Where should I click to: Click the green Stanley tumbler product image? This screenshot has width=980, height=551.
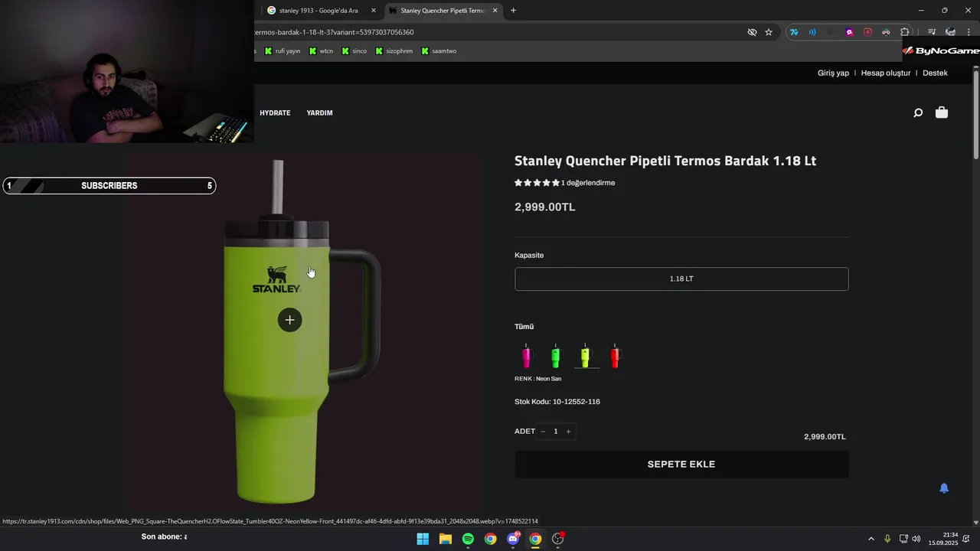pos(302,333)
